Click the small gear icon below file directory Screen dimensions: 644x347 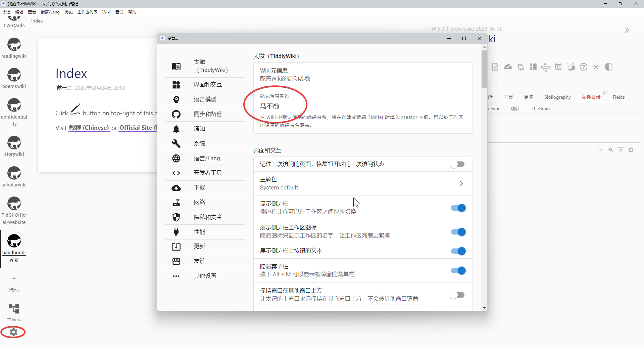click(x=631, y=150)
